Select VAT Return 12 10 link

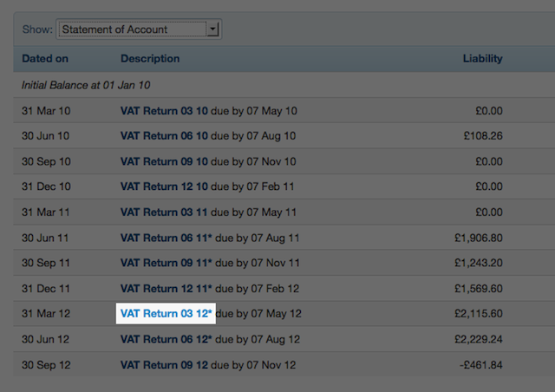click(x=164, y=186)
